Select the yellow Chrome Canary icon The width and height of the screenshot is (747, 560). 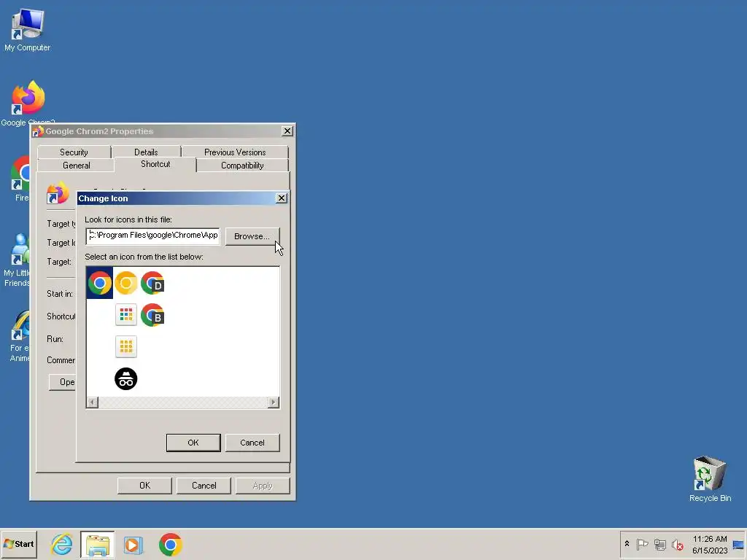[125, 283]
